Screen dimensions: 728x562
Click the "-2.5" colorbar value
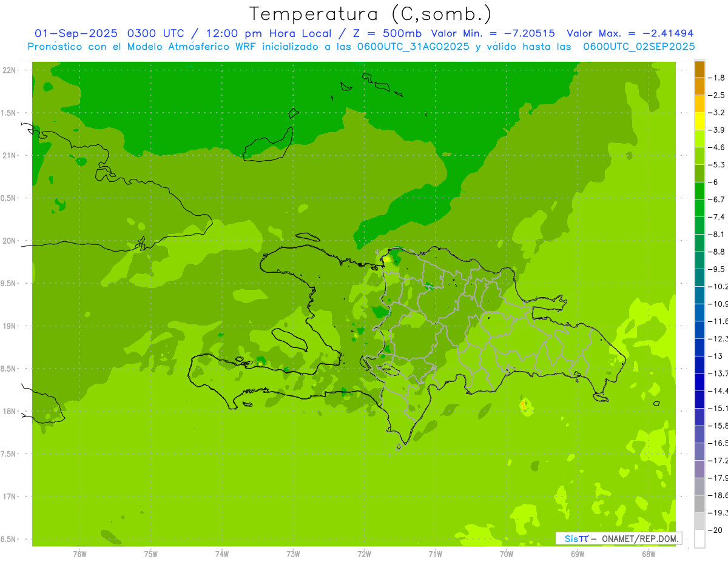tap(716, 95)
